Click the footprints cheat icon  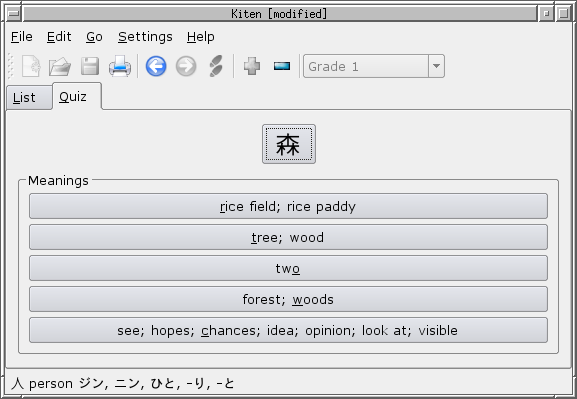(x=216, y=66)
